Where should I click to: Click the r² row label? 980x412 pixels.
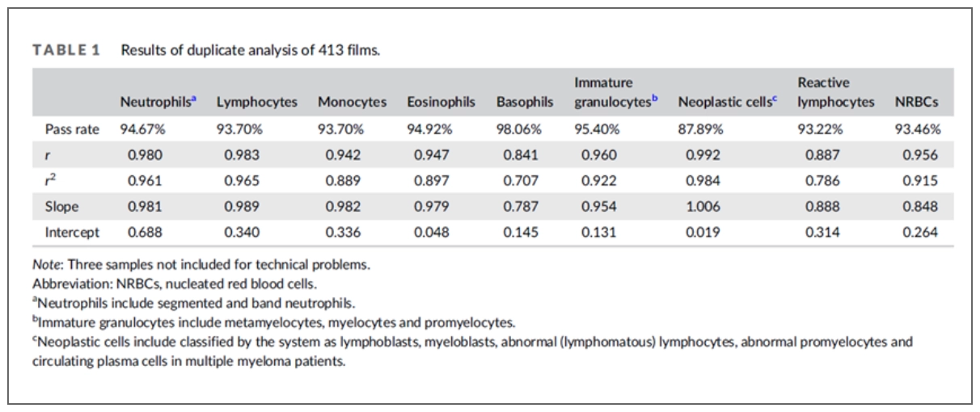50,180
